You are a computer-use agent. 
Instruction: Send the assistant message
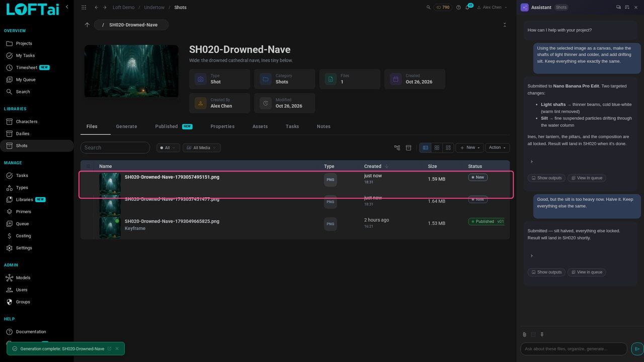(637, 348)
